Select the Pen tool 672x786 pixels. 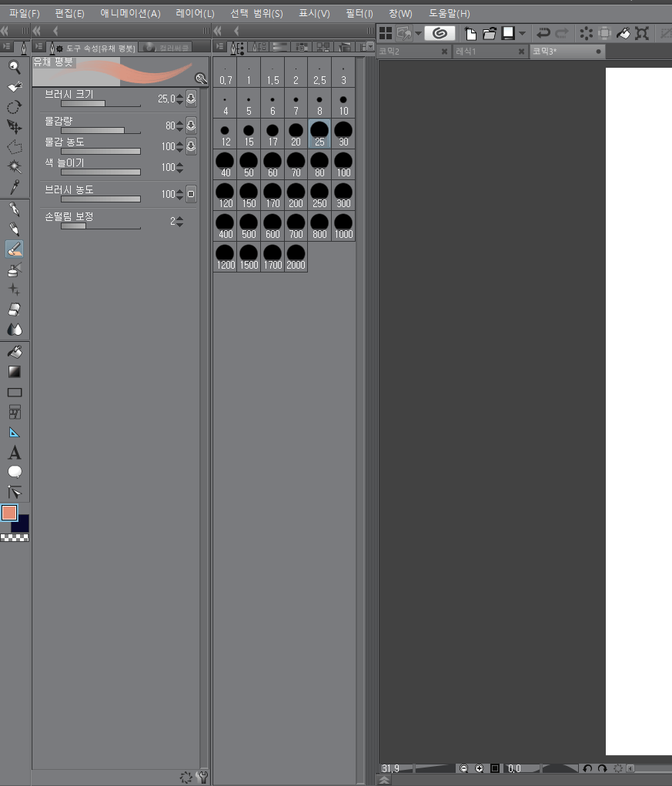14,209
